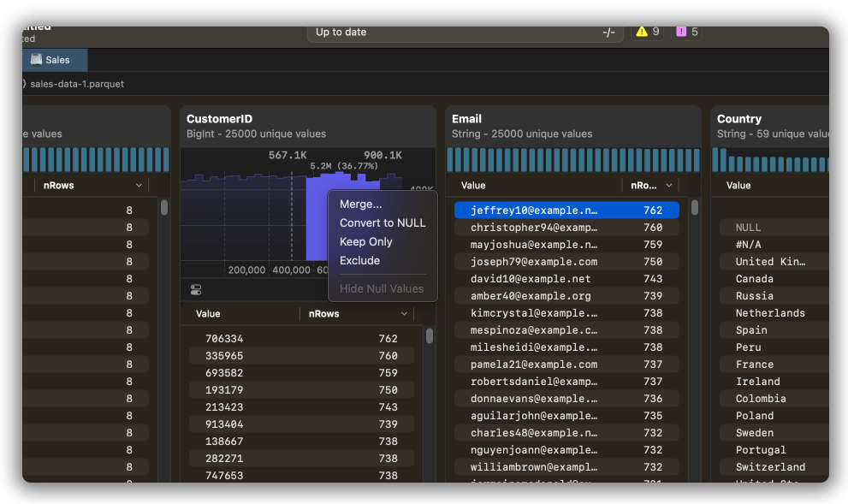Select the NULL value in Country list
This screenshot has width=848, height=504.
(x=774, y=228)
